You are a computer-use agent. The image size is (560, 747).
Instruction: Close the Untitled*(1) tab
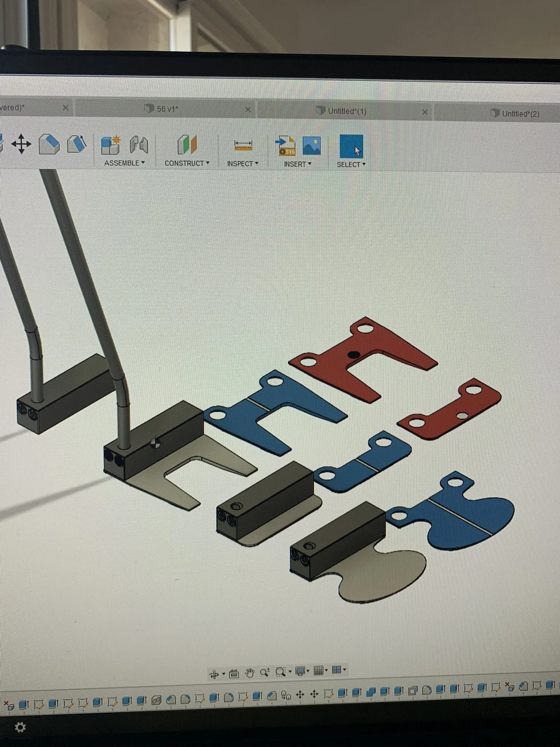425,112
